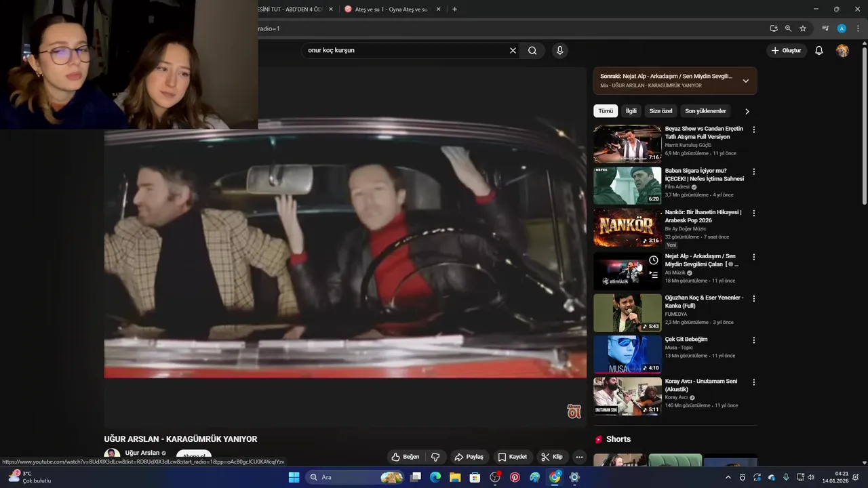Save the video with Kaydet
Image resolution: width=868 pixels, height=488 pixels.
tap(512, 457)
